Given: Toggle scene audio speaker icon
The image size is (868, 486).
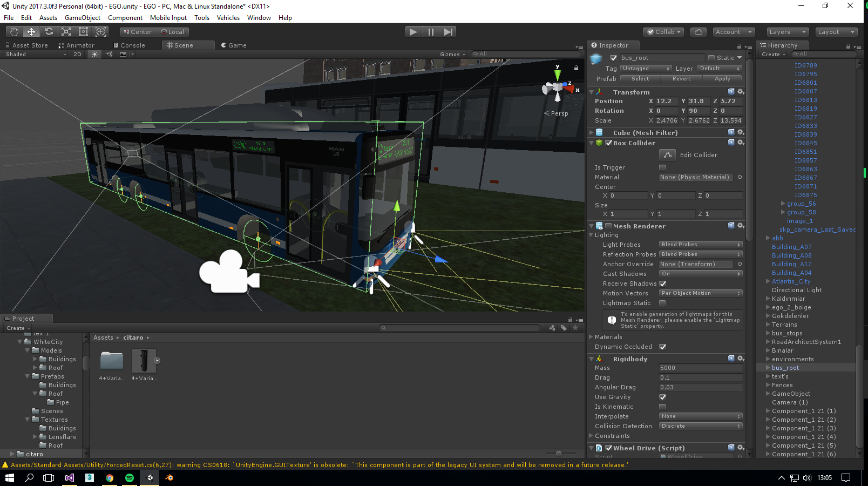Looking at the screenshot, I should click(109, 54).
